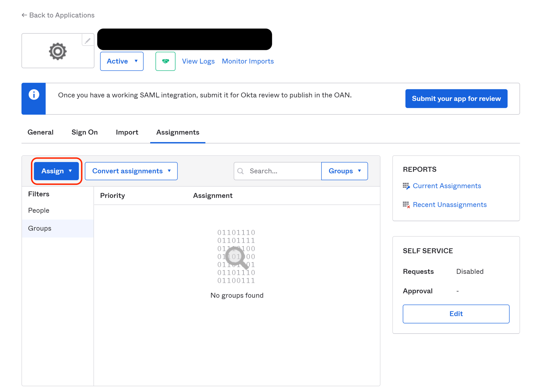Viewport: 551px width, 392px height.
Task: Open the Groups filter dropdown beside search
Action: (x=344, y=171)
